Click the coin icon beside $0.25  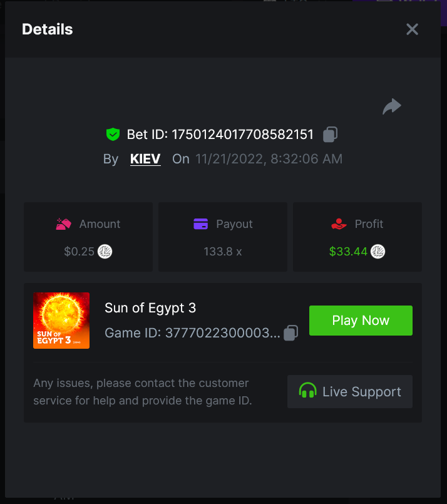(x=105, y=252)
